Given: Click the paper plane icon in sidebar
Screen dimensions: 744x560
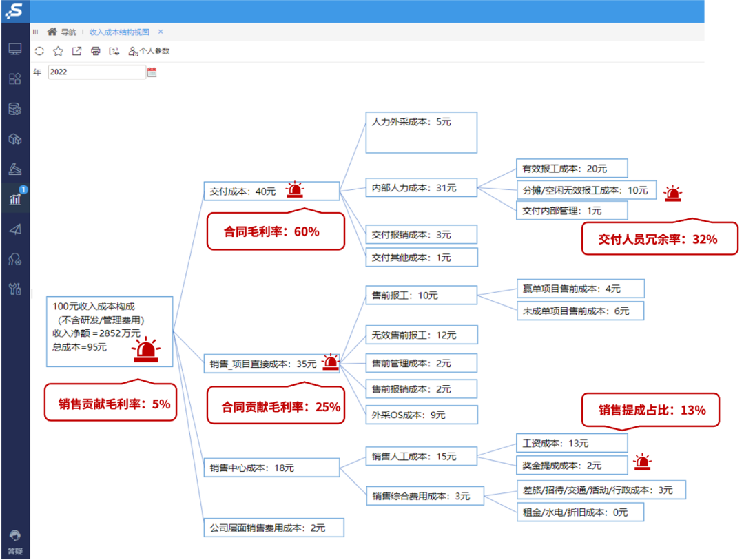Looking at the screenshot, I should click(x=14, y=228).
